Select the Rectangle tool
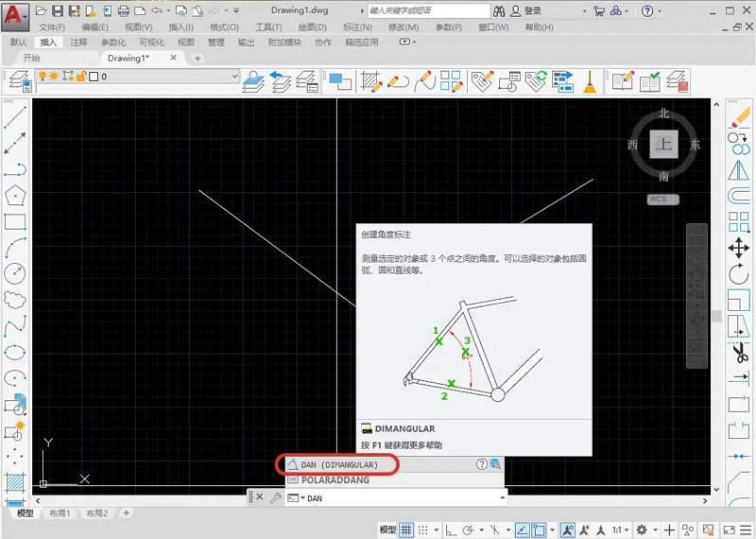The height and width of the screenshot is (539, 756). [15, 222]
